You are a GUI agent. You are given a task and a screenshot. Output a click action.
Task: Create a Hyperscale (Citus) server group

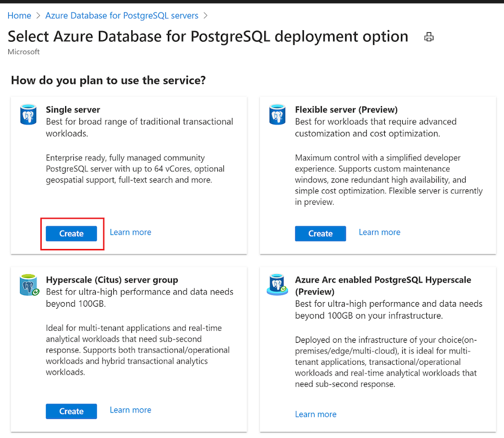(71, 411)
